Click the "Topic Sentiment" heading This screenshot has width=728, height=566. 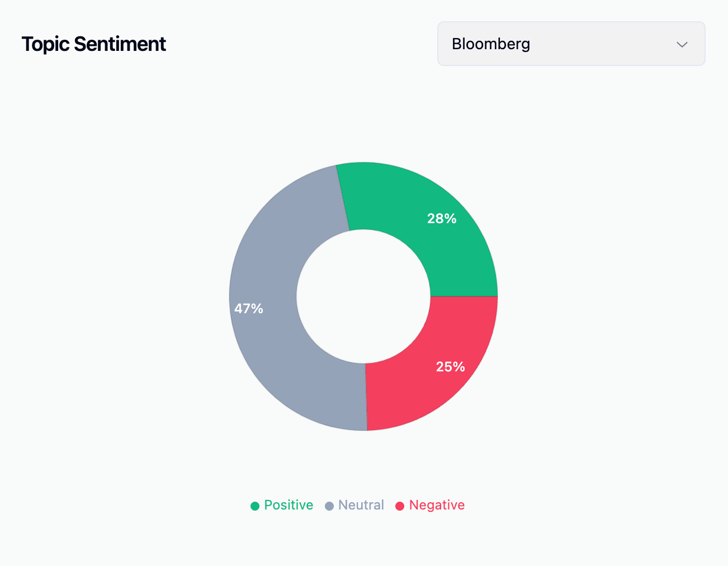click(93, 44)
